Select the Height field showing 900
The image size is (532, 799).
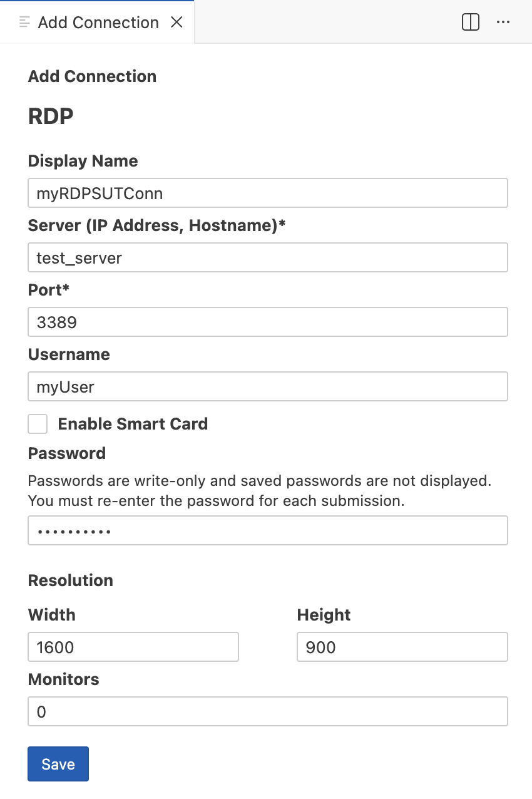(402, 647)
